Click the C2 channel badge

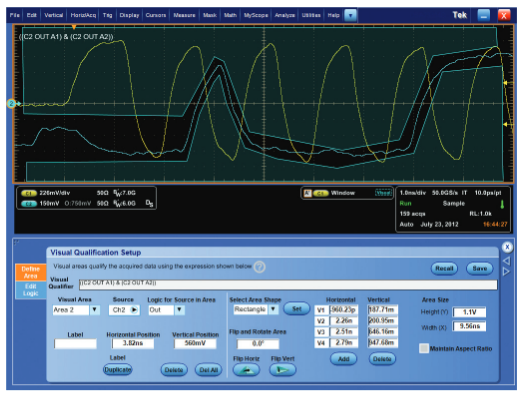click(x=29, y=204)
